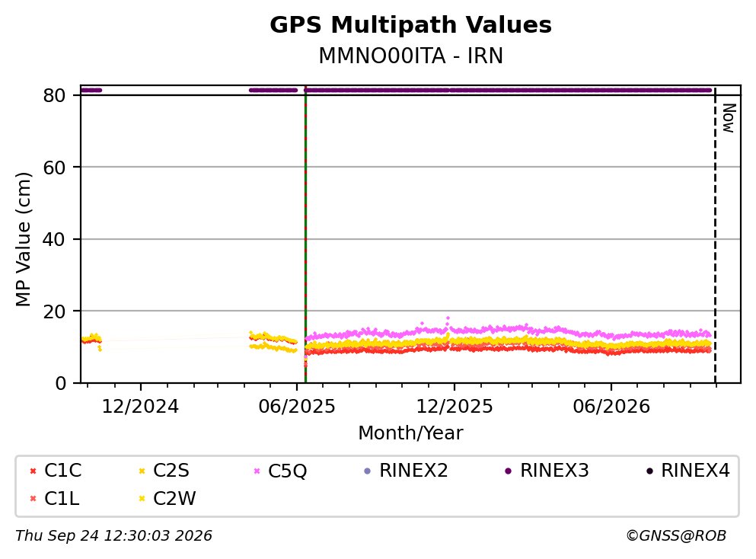Click the purple RINEX3 legend dot
Image resolution: width=756 pixels, height=559 pixels.
[x=508, y=471]
